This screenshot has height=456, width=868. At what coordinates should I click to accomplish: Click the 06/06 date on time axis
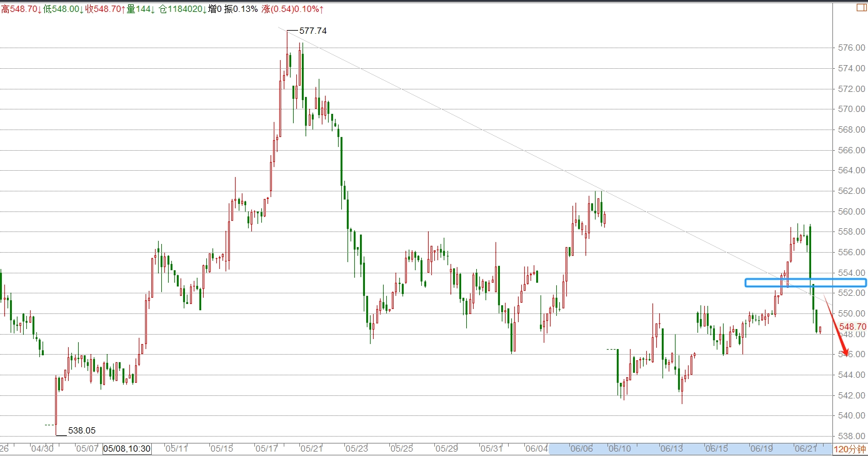(x=582, y=449)
